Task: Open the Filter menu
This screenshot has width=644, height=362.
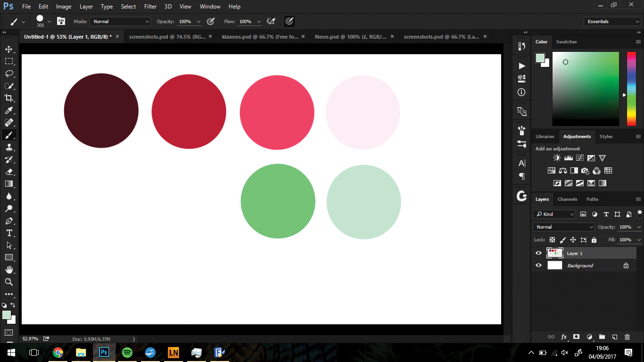Action: (x=150, y=7)
